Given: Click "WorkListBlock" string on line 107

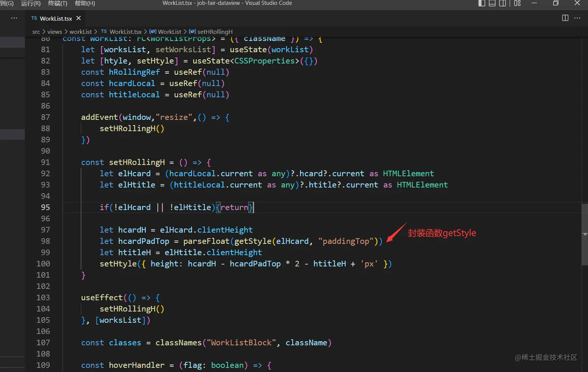Looking at the screenshot, I should (x=241, y=343).
